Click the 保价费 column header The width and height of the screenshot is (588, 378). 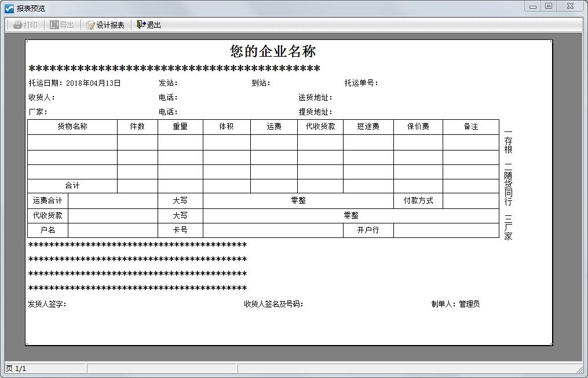tap(418, 127)
